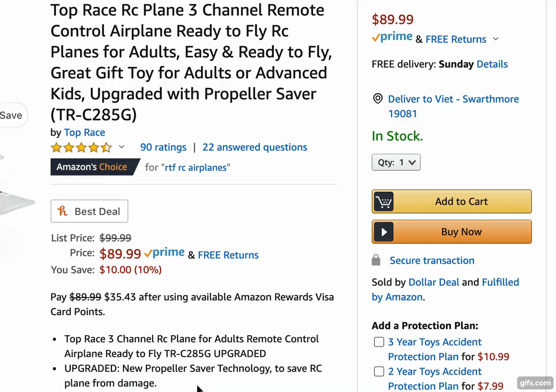Click the shopping cart icon on Add to Cart

tap(383, 201)
